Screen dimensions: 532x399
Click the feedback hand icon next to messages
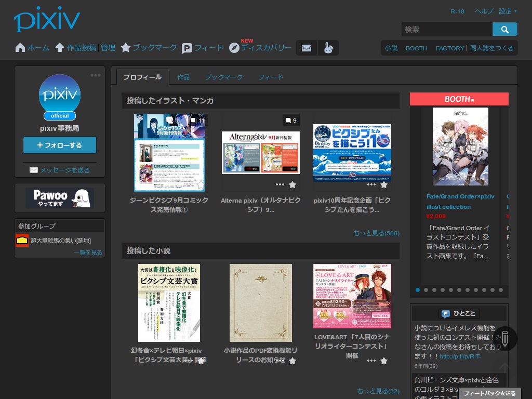pos(329,47)
